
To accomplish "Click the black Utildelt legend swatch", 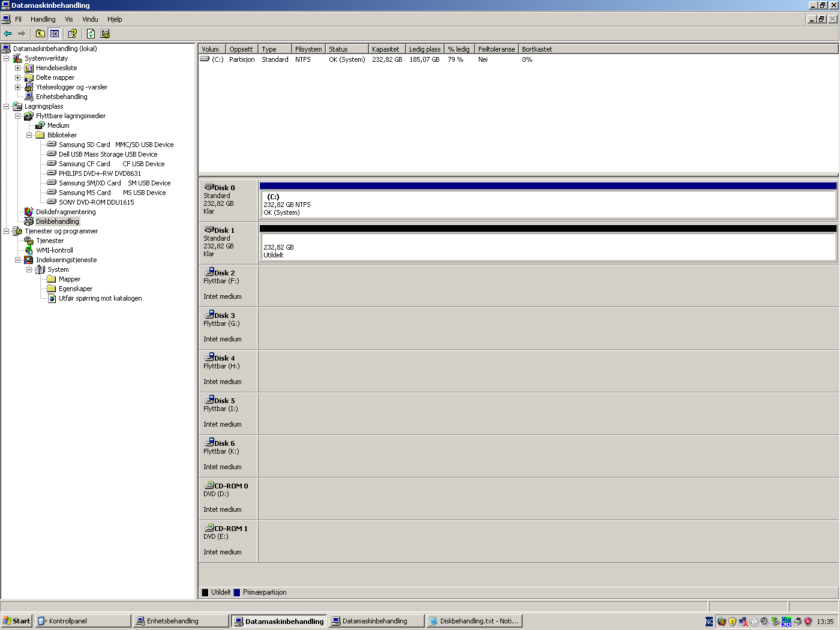I will pyautogui.click(x=205, y=593).
